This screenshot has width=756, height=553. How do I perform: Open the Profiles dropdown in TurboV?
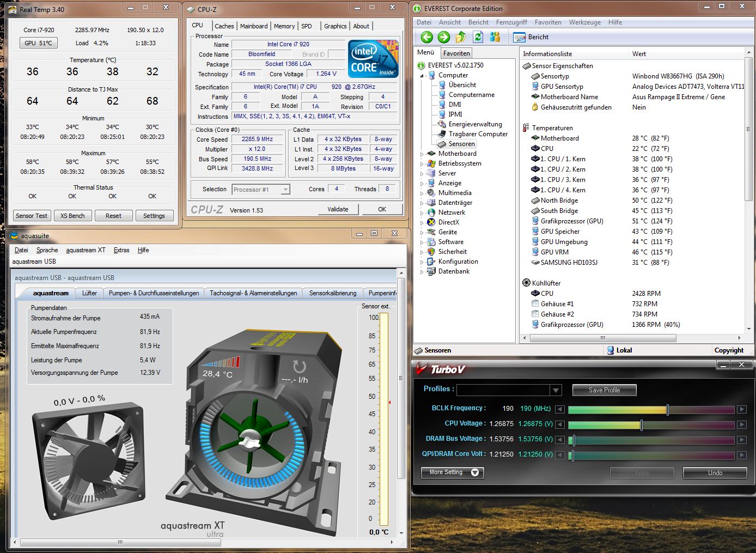click(556, 390)
